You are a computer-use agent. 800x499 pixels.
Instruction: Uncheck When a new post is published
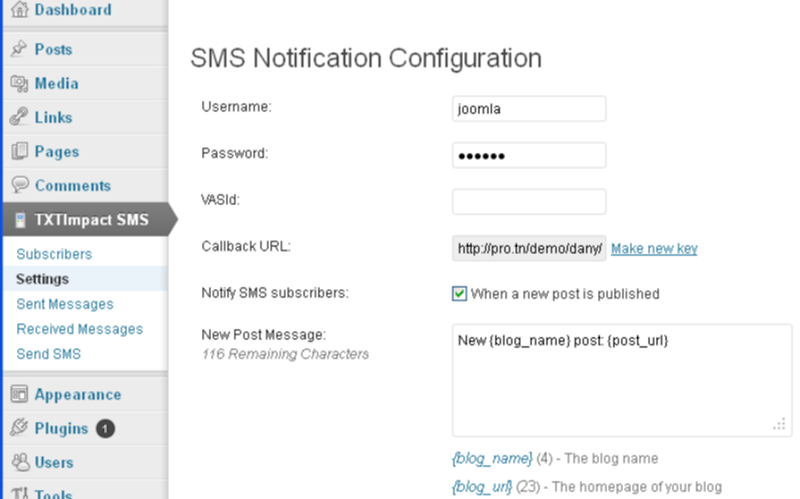[x=459, y=293]
